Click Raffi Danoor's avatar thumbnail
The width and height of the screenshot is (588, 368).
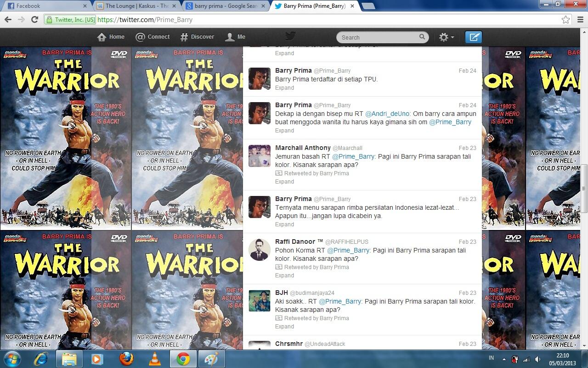click(x=260, y=249)
